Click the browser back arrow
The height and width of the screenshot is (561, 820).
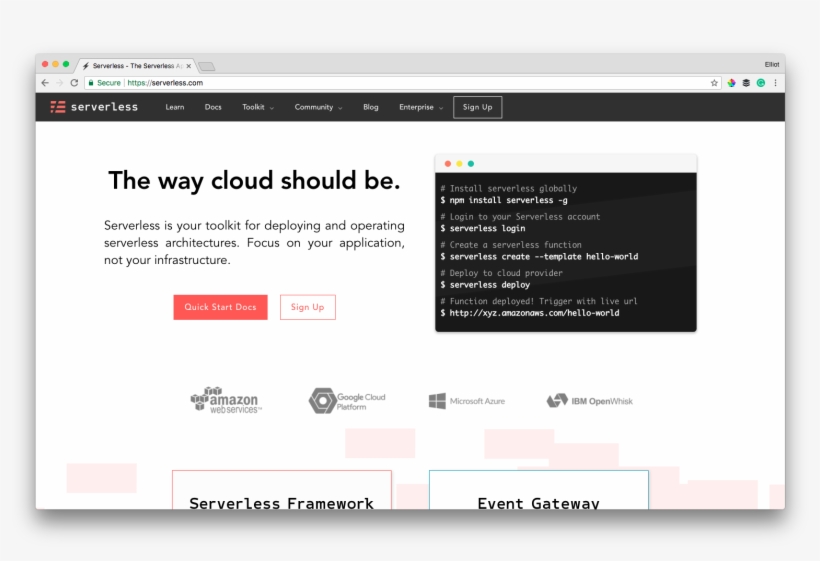tap(45, 83)
